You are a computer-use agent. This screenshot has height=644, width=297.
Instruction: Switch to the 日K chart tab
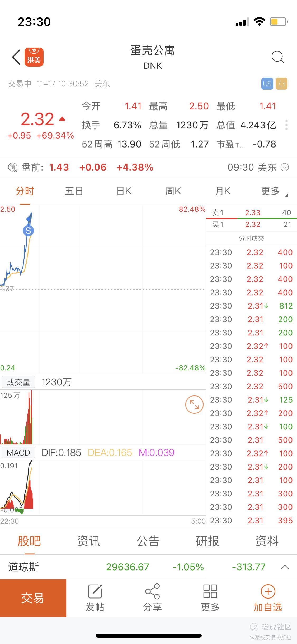click(x=124, y=191)
